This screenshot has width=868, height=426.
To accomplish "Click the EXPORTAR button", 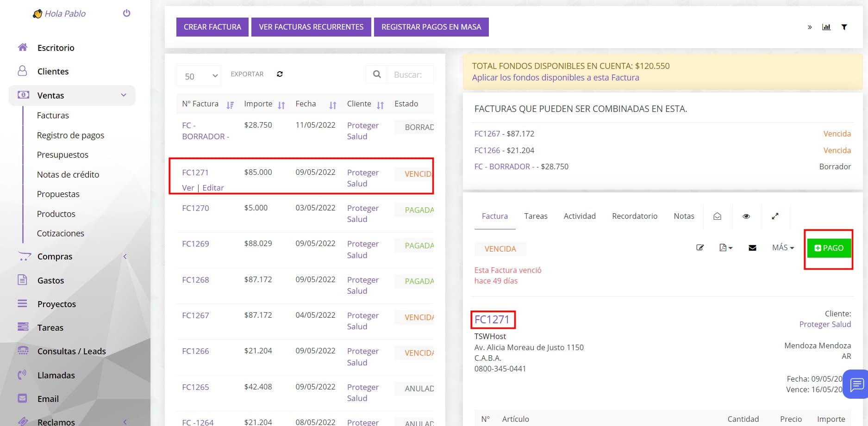I will [247, 74].
